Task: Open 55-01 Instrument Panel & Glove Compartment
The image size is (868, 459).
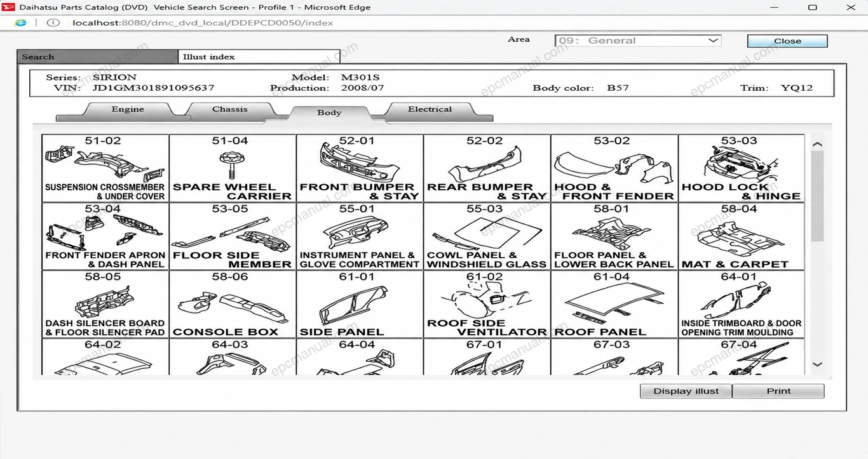Action: pos(360,236)
